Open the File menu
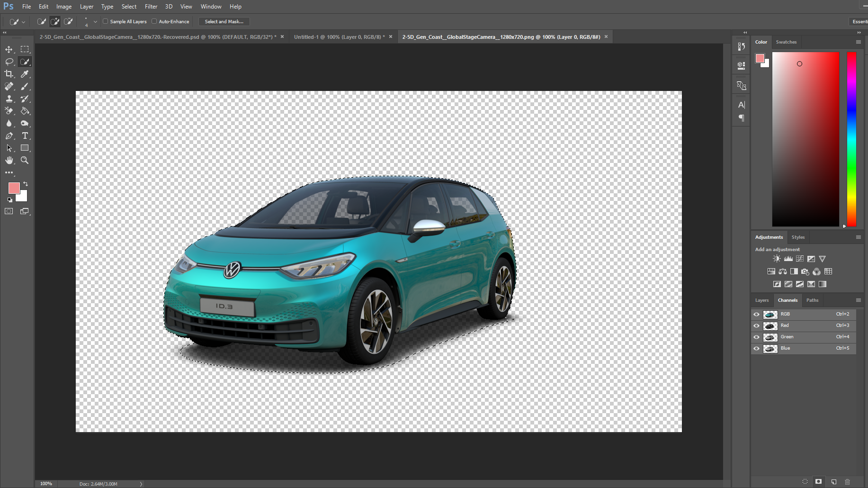Image resolution: width=868 pixels, height=488 pixels. pos(27,7)
